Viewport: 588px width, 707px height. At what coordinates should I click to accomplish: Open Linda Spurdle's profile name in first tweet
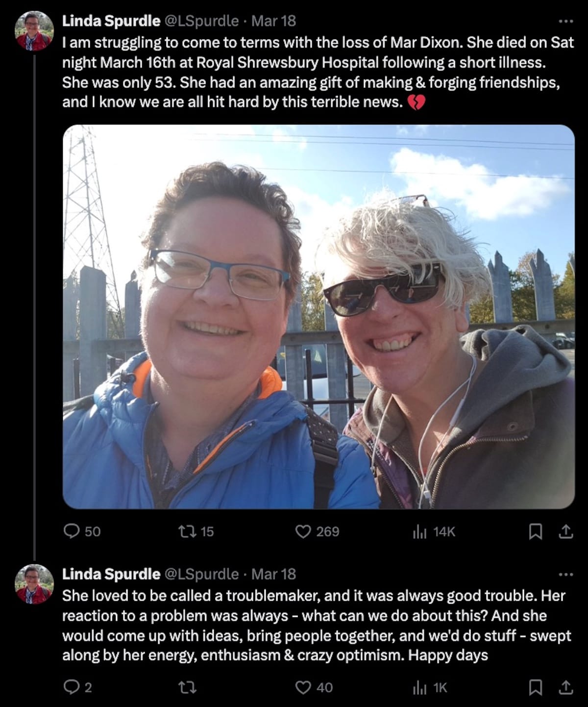tap(111, 21)
